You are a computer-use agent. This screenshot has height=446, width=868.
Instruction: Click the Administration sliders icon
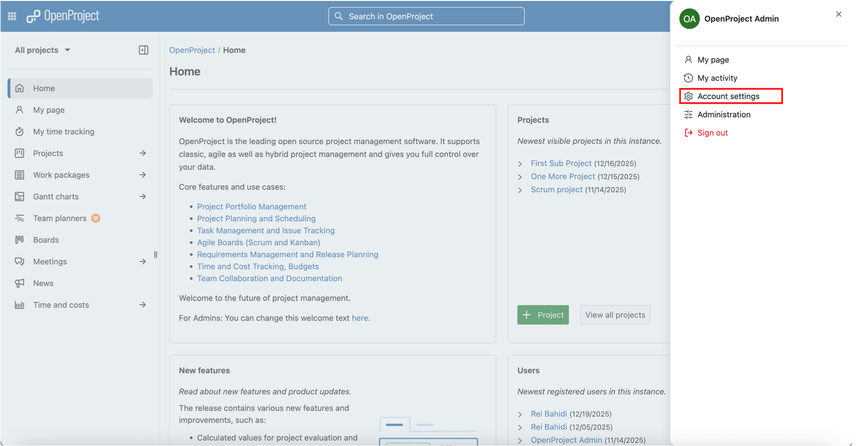point(689,114)
